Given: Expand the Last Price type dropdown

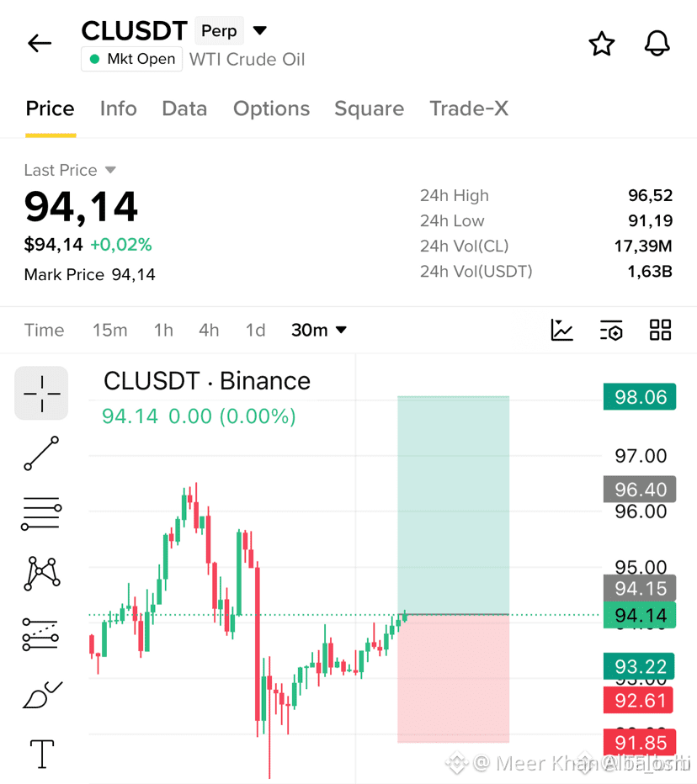Looking at the screenshot, I should click(110, 170).
